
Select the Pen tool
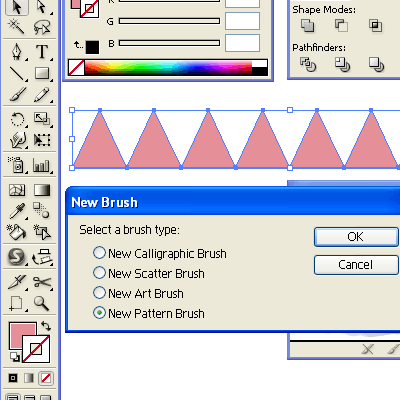coord(17,52)
